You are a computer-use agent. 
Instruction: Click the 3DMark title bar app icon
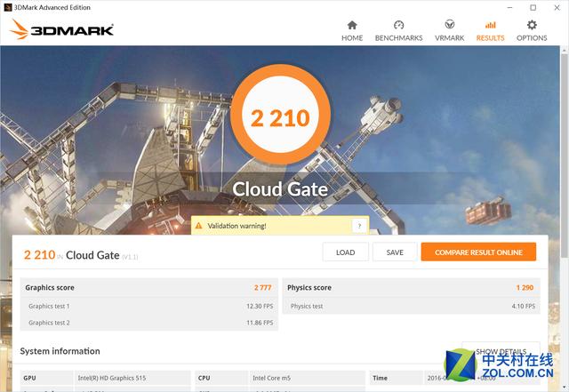pos(7,7)
